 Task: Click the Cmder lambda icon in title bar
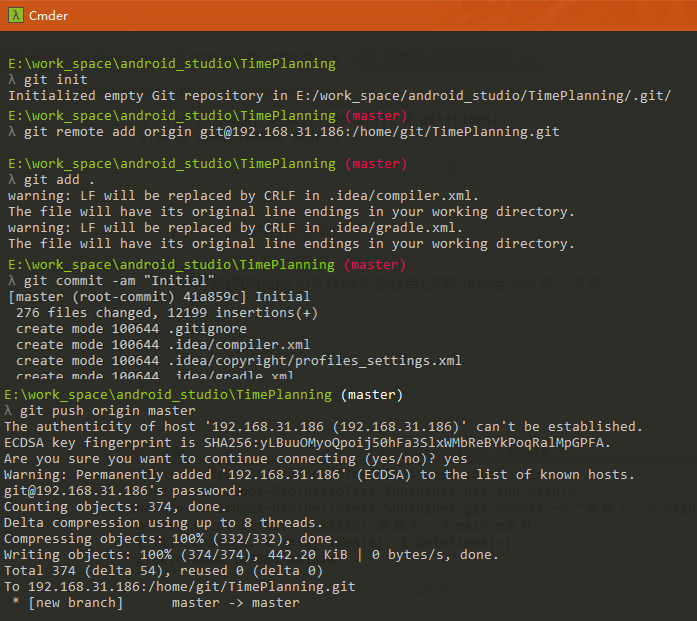(14, 15)
